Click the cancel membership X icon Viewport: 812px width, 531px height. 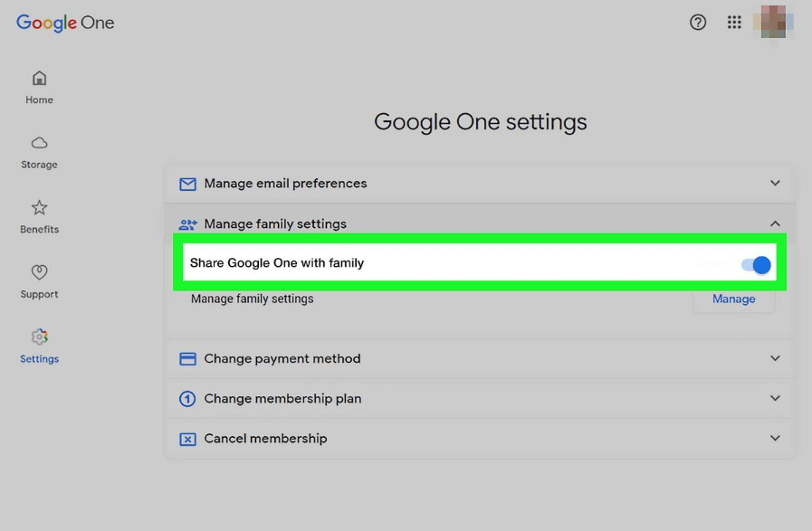click(187, 439)
